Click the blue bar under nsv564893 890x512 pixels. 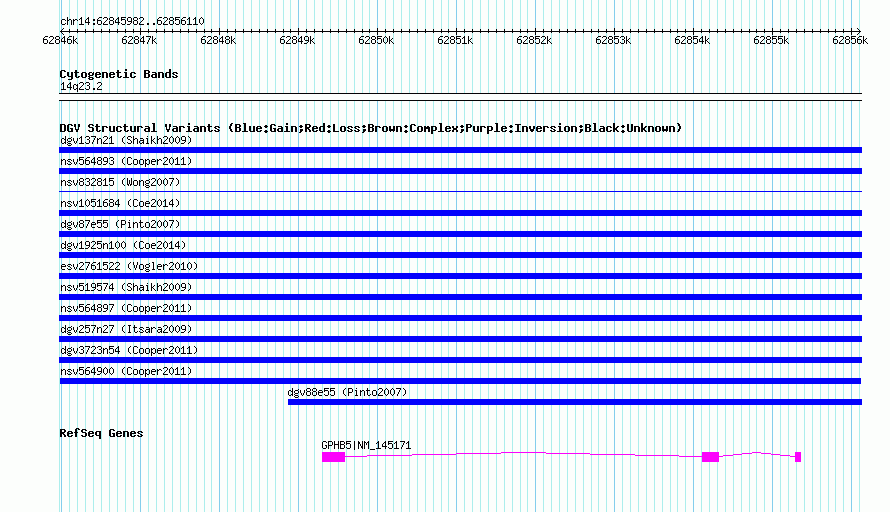coord(460,171)
